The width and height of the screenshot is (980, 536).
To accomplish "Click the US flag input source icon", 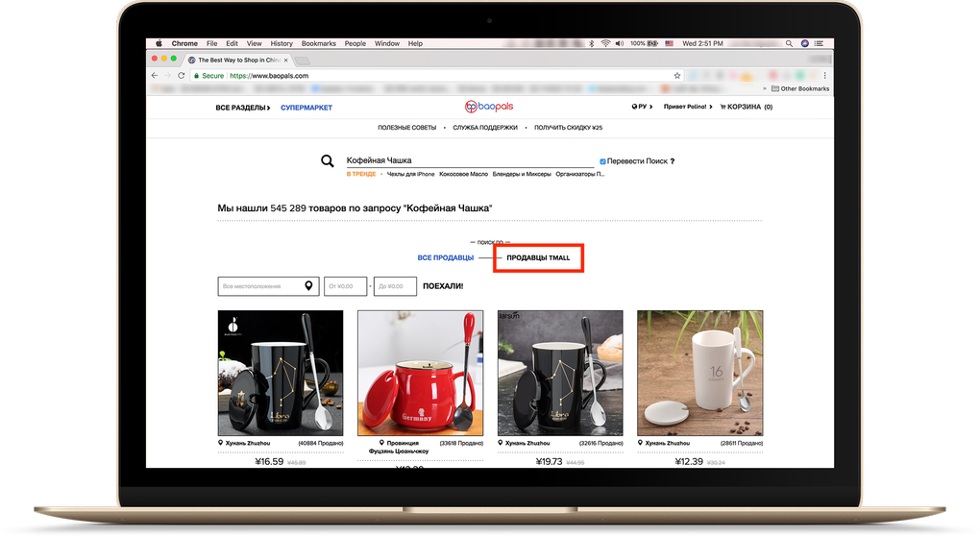I will tap(669, 44).
